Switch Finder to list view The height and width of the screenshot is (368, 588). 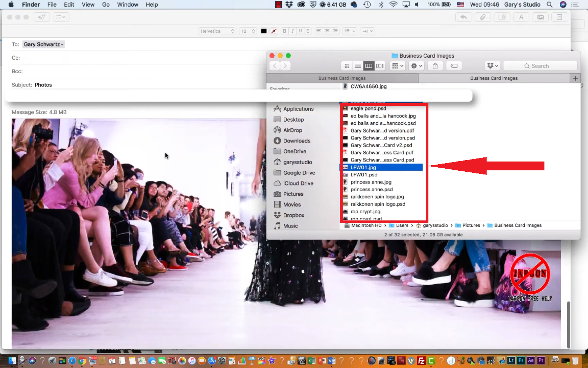pos(358,66)
